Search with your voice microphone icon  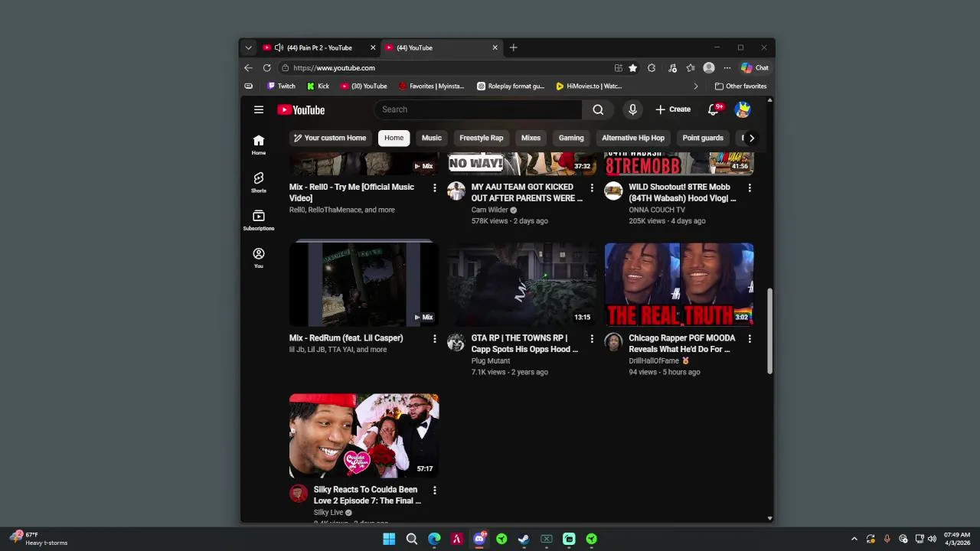click(632, 109)
